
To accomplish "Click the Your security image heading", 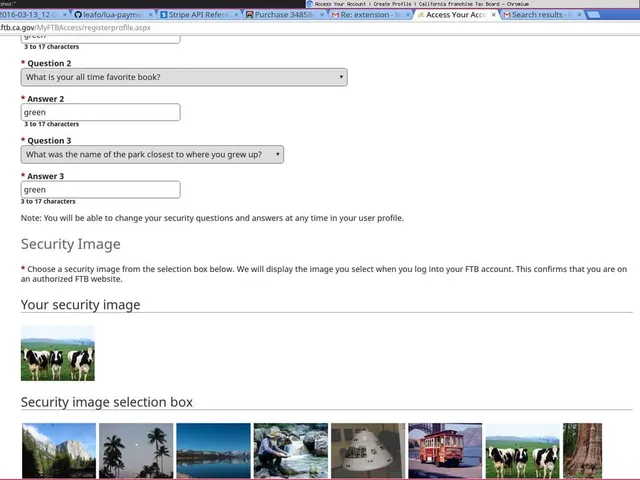I will tap(80, 305).
